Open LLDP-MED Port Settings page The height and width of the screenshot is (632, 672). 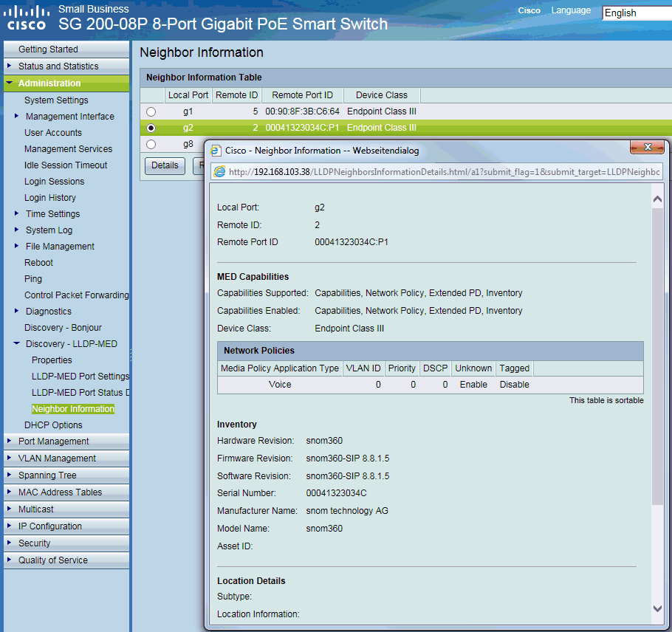coord(80,377)
